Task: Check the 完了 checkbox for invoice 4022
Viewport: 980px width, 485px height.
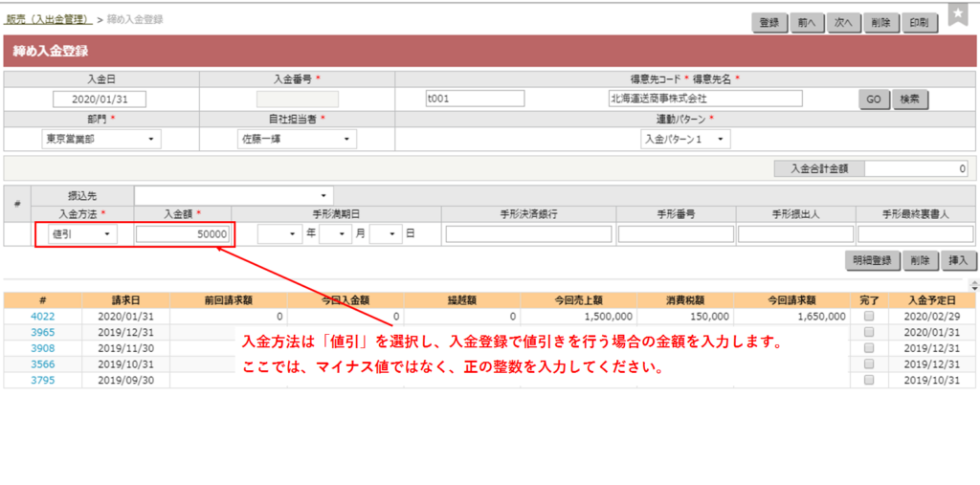Action: 869,316
